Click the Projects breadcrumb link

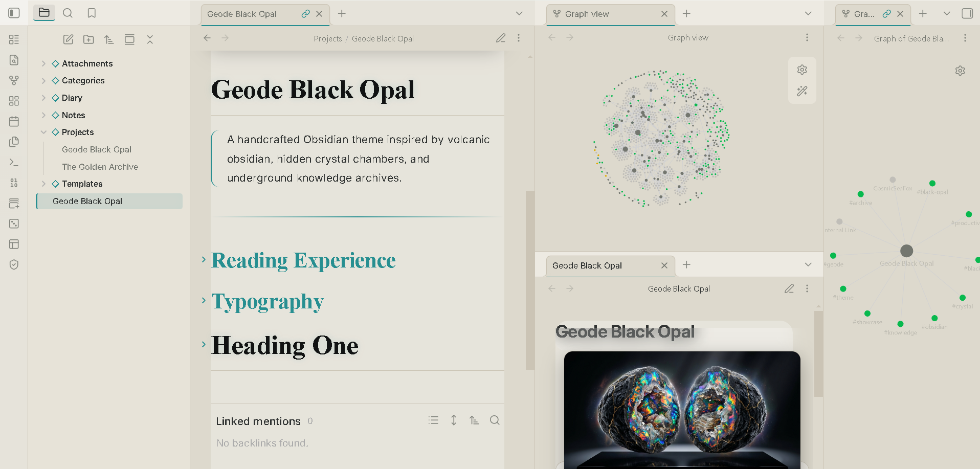click(328, 38)
